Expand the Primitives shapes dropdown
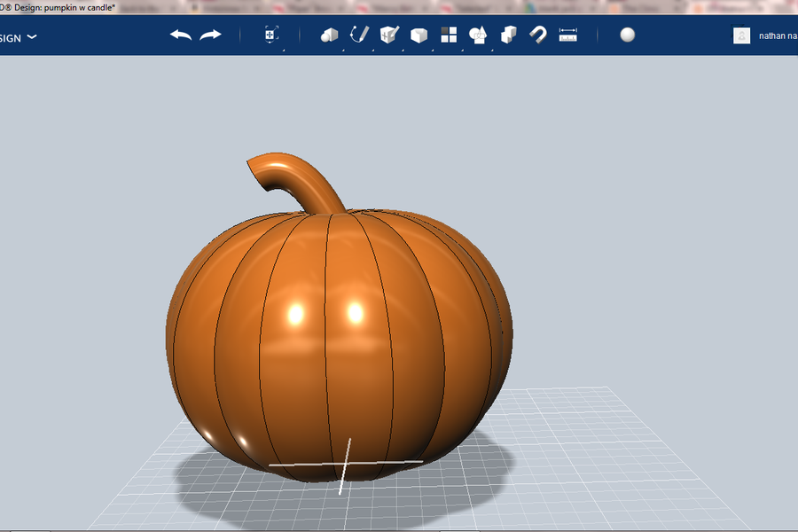The image size is (798, 532). (329, 35)
